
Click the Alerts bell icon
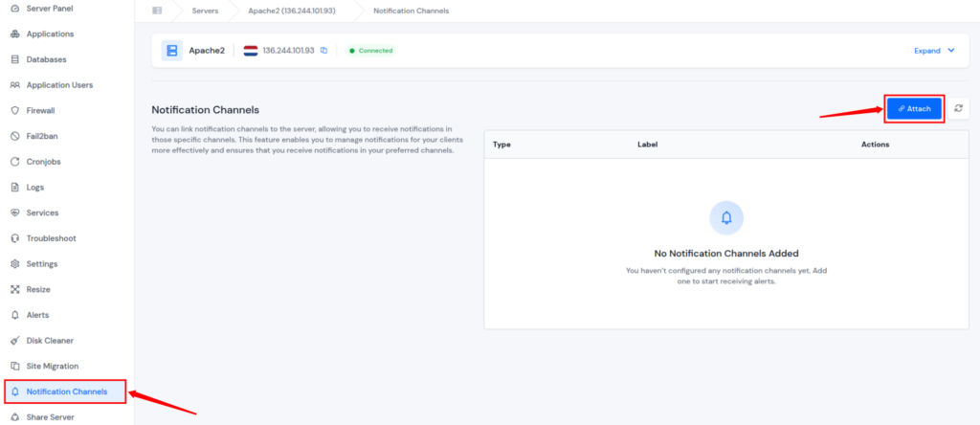15,315
